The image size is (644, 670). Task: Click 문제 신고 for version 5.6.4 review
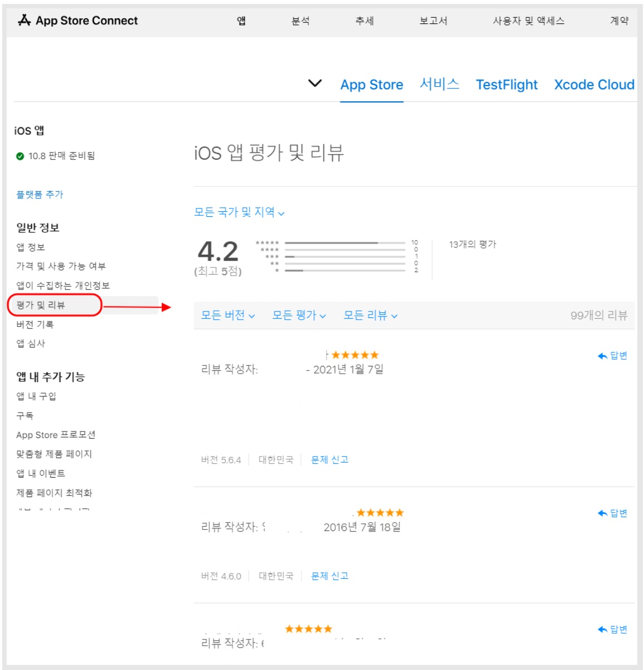pyautogui.click(x=330, y=460)
